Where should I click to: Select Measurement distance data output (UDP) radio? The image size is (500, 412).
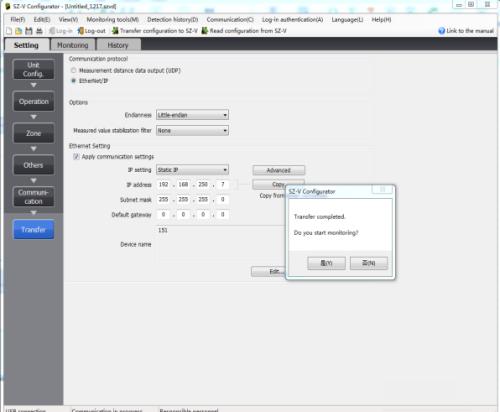(x=74, y=70)
